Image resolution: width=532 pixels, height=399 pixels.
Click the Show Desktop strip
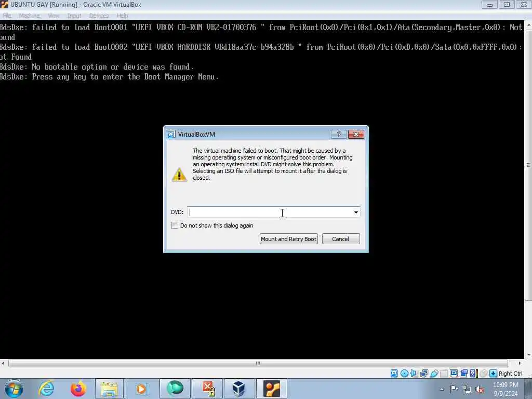click(x=528, y=389)
